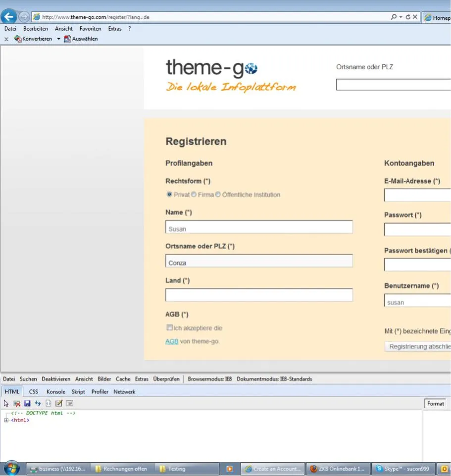Switch to the Konsole tab
Screen dimensions: 451x476
pyautogui.click(x=56, y=392)
